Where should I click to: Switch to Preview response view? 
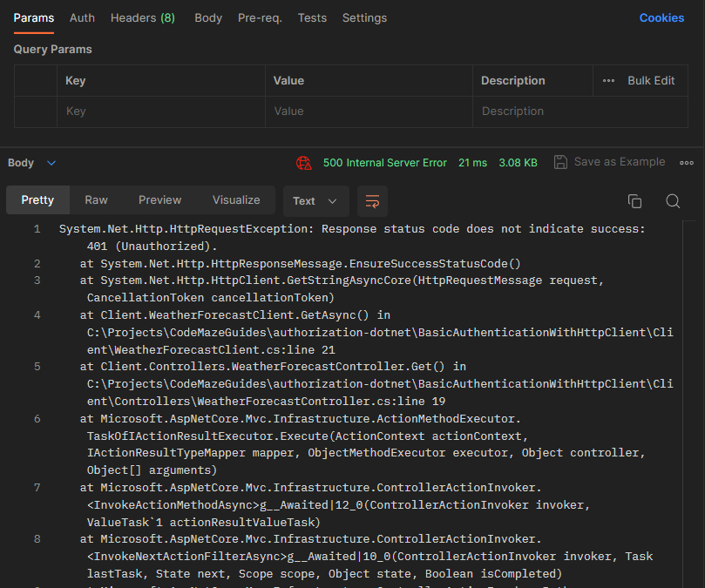pyautogui.click(x=159, y=199)
